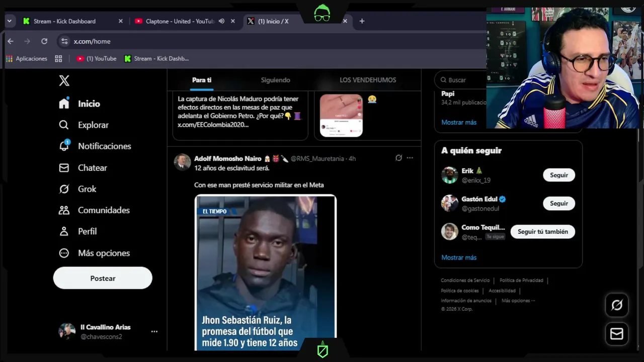Open Erik's profile avatar
This screenshot has width=644, height=362.
(x=450, y=175)
